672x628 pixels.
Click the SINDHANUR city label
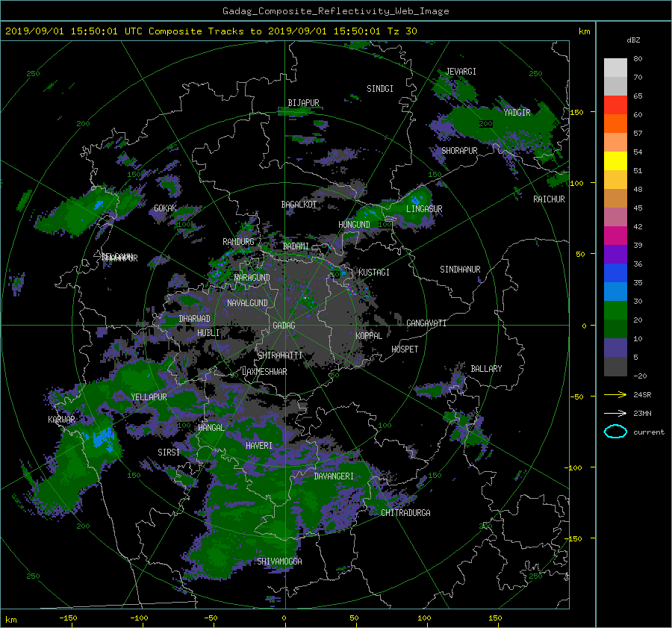coord(460,270)
